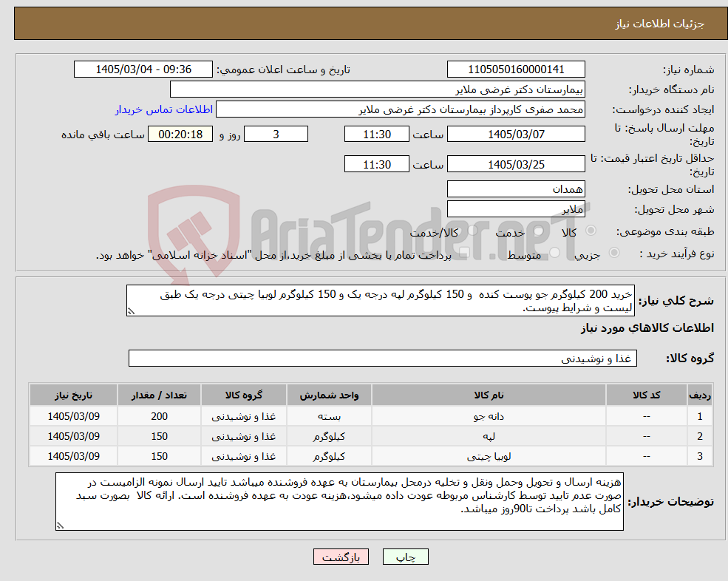
Task: Click need date 1405/03/09 in دانه جو row
Action: pyautogui.click(x=73, y=416)
